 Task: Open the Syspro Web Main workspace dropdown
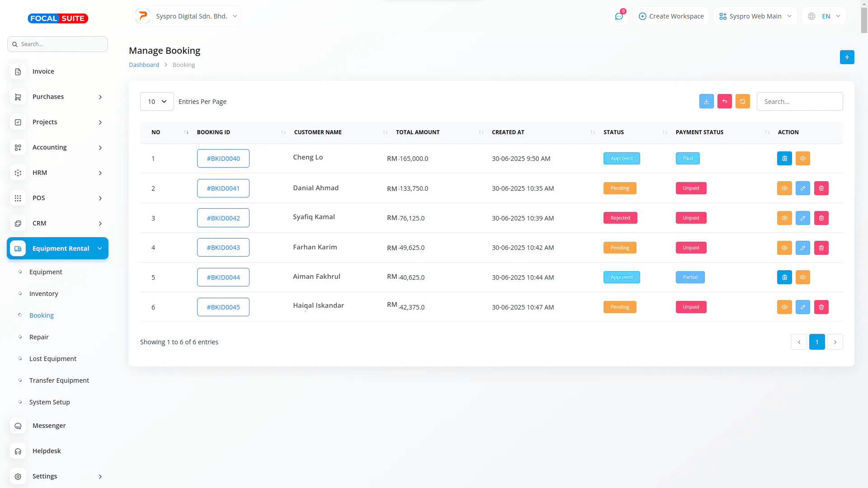pos(755,16)
